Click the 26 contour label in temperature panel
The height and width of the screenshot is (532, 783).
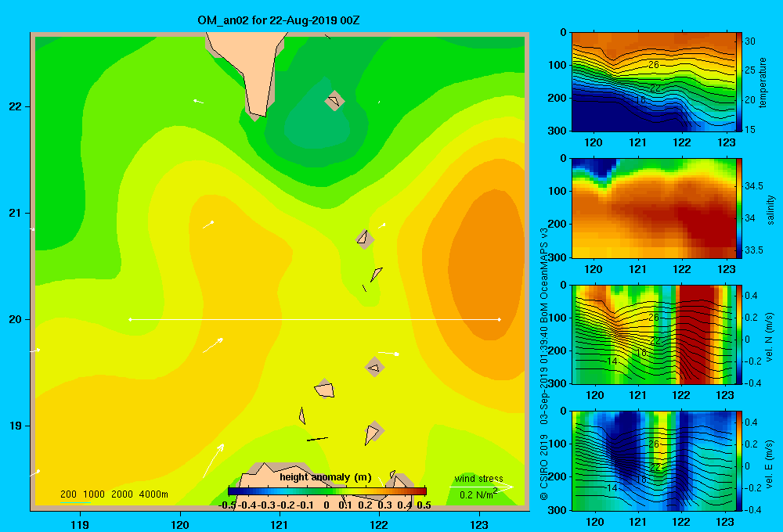654,65
